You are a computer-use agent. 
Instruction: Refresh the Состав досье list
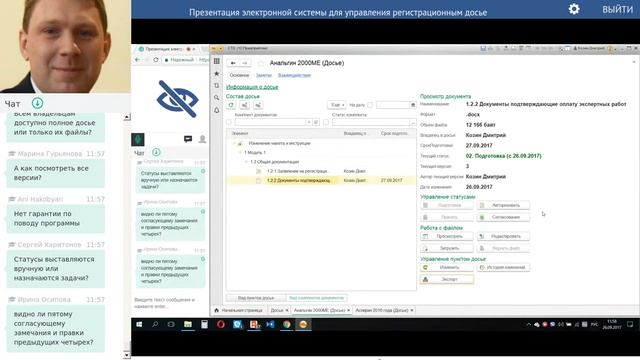(231, 105)
